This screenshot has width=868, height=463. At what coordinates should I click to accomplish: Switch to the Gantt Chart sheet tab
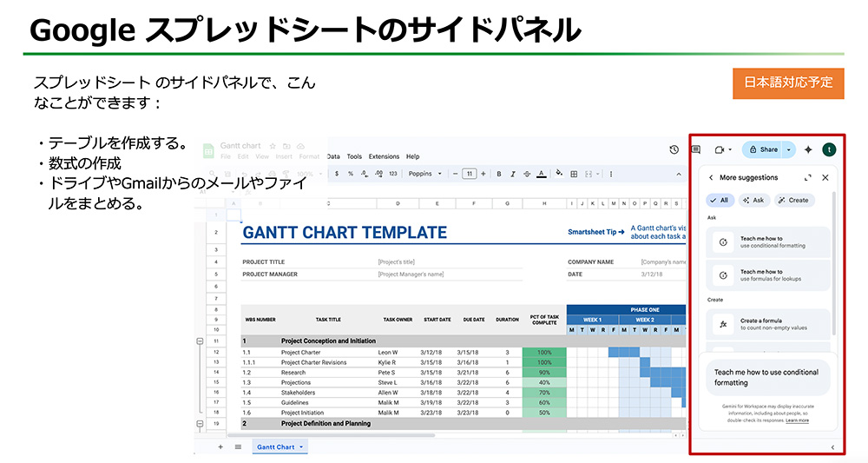[276, 447]
